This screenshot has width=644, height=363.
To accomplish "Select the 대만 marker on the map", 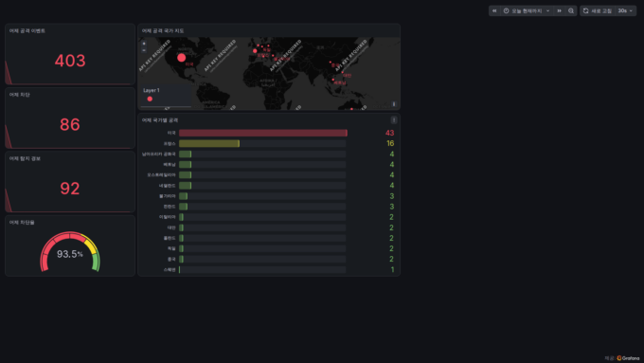I will [x=343, y=72].
